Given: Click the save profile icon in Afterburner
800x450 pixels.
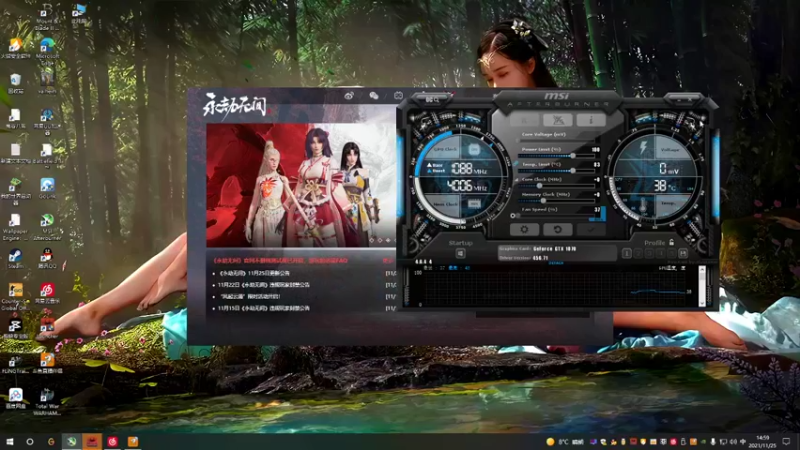Looking at the screenshot, I should (683, 253).
